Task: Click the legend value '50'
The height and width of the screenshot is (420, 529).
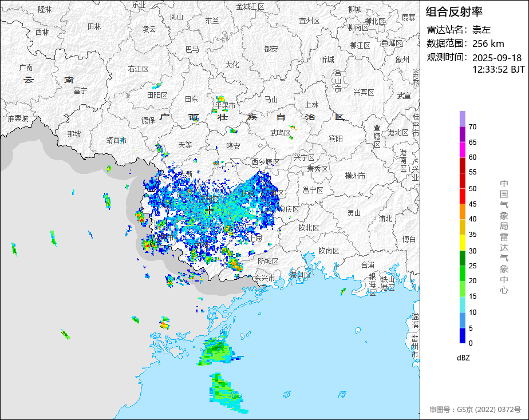Action: pyautogui.click(x=473, y=188)
